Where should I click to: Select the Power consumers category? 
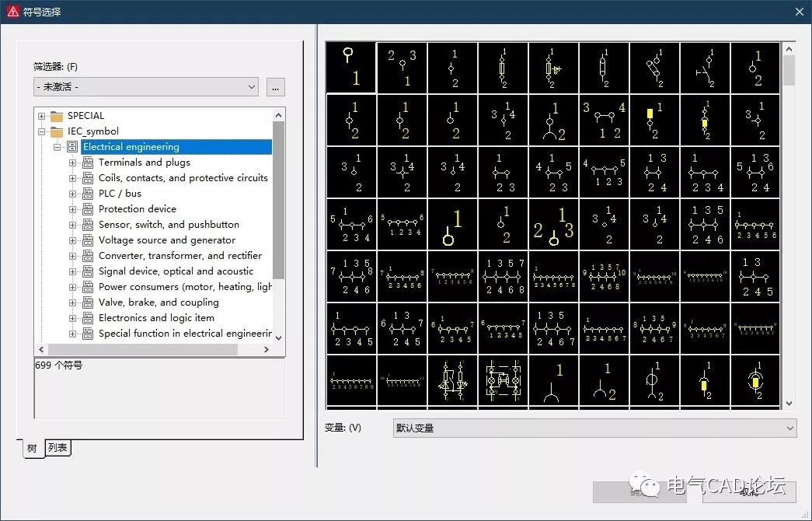pos(185,287)
